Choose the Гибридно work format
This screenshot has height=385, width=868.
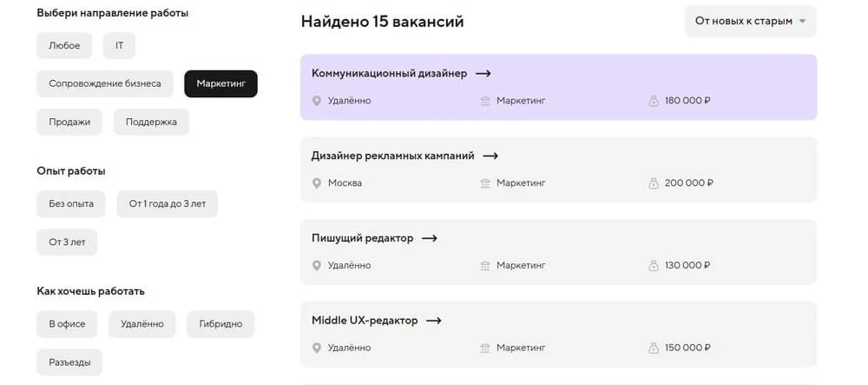pos(220,324)
